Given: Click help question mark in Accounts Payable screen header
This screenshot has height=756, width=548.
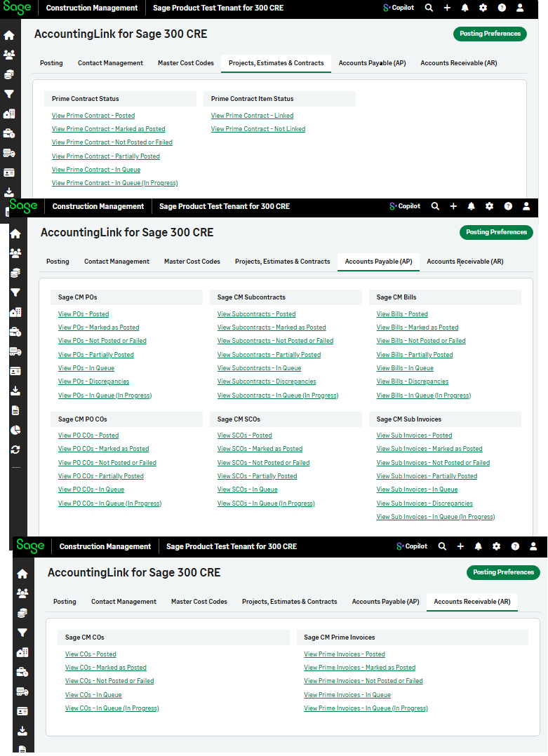Looking at the screenshot, I should [508, 206].
